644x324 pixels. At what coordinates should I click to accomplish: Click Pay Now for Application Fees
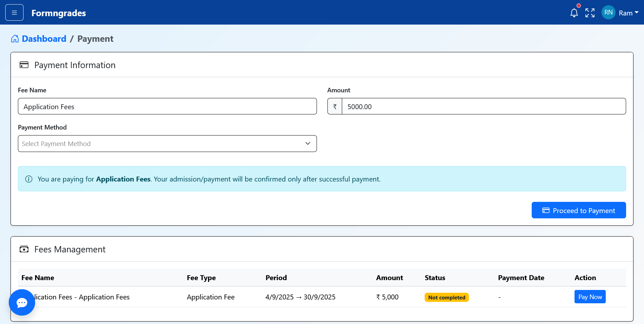[x=590, y=297]
